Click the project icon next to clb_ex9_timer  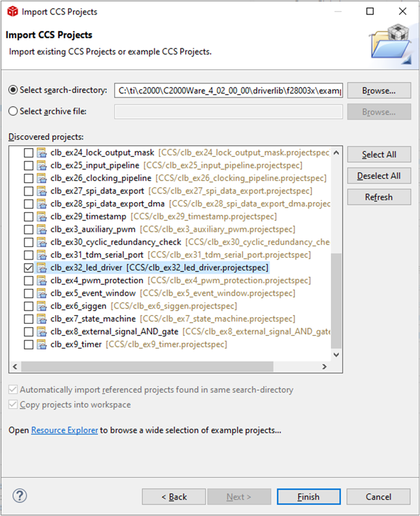click(41, 345)
